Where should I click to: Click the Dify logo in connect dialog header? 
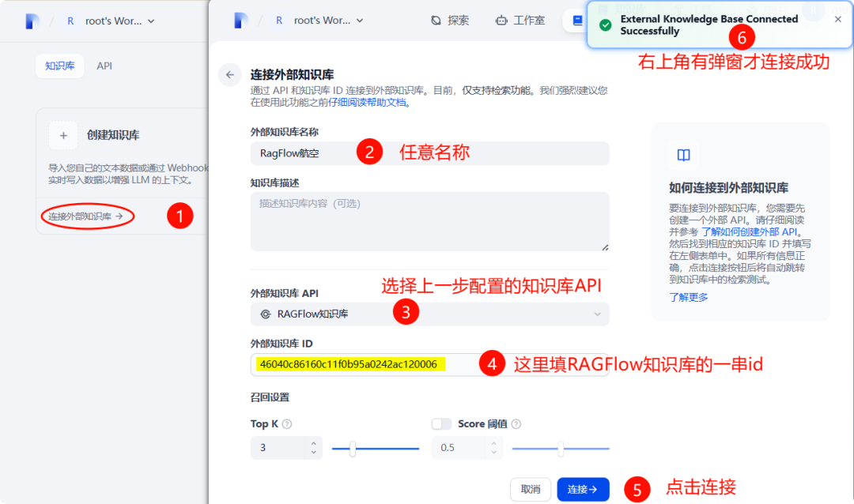click(x=240, y=21)
